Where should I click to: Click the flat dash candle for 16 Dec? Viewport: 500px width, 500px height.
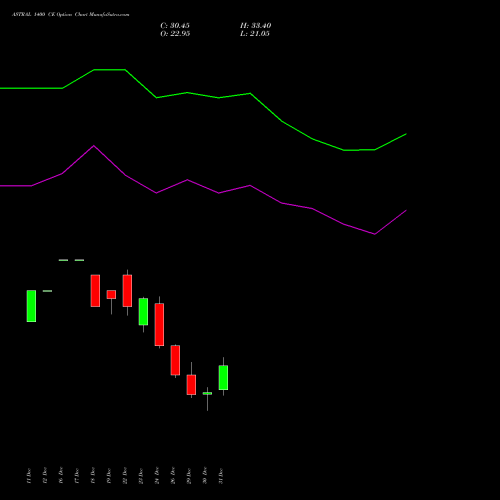point(63,260)
